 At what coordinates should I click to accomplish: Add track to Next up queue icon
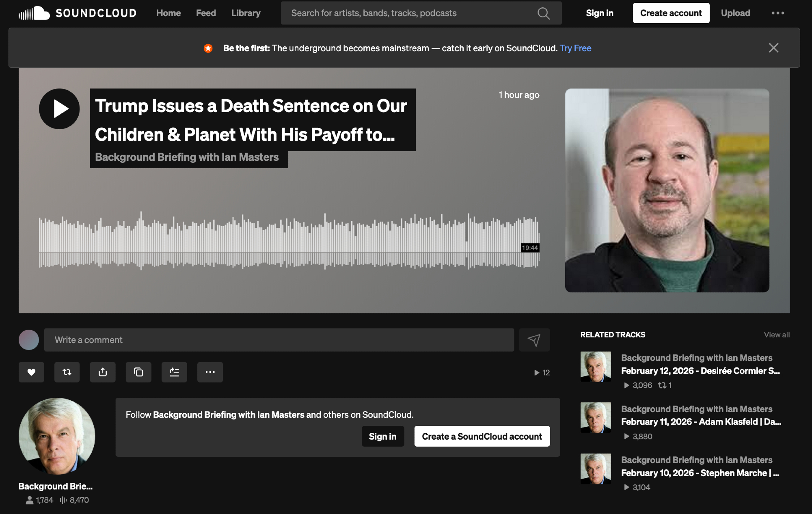pyautogui.click(x=174, y=372)
